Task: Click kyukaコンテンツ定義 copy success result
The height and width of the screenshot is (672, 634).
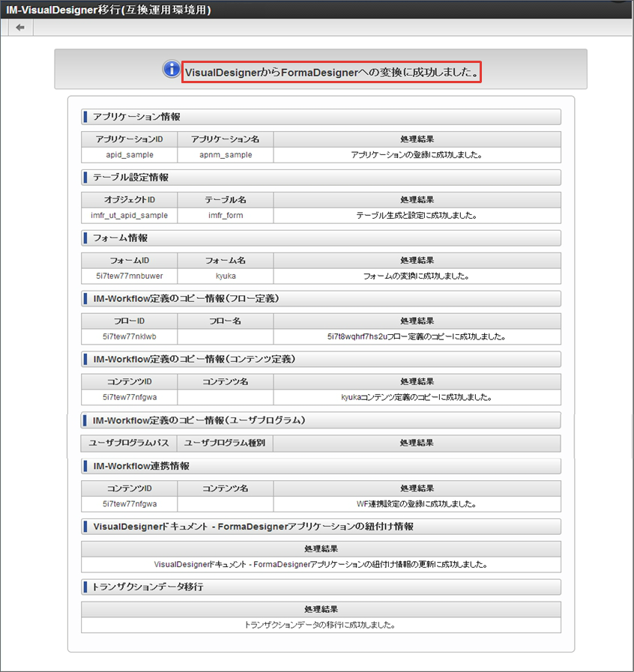Action: point(417,397)
